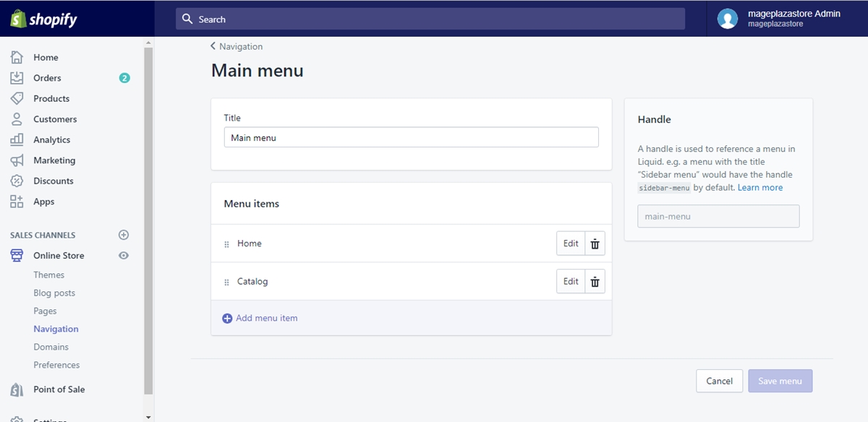Open Discounts in the sidebar
The height and width of the screenshot is (422, 868).
click(54, 181)
